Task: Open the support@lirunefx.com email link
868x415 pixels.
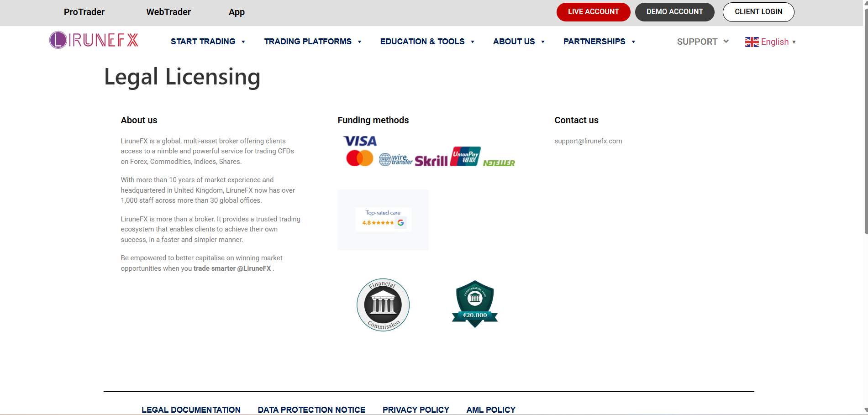Action: point(588,141)
